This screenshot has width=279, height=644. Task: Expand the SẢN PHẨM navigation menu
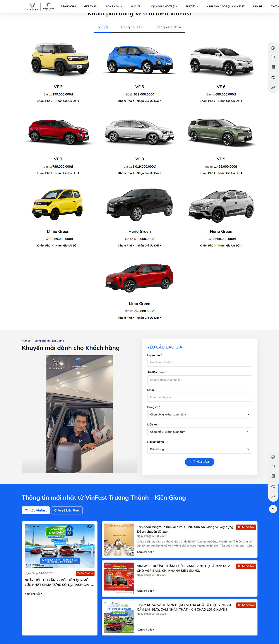click(114, 6)
